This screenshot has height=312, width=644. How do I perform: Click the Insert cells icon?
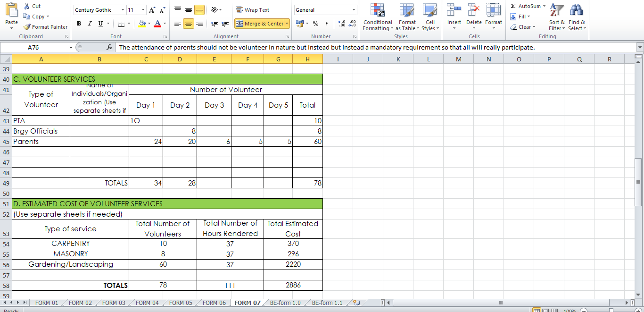454,9
